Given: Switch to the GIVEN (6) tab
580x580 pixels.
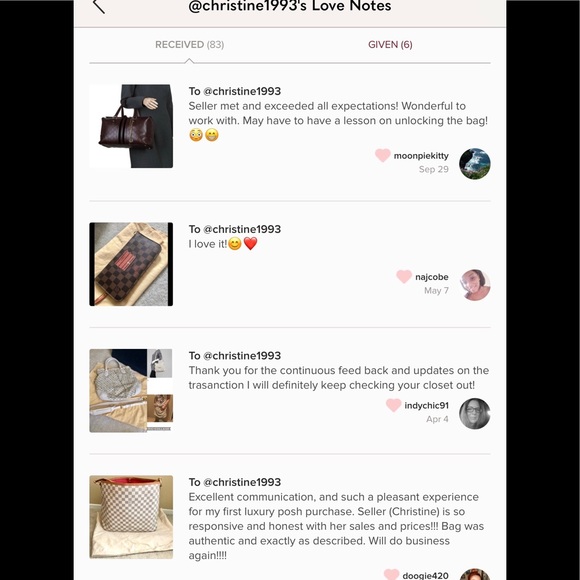Looking at the screenshot, I should [390, 45].
